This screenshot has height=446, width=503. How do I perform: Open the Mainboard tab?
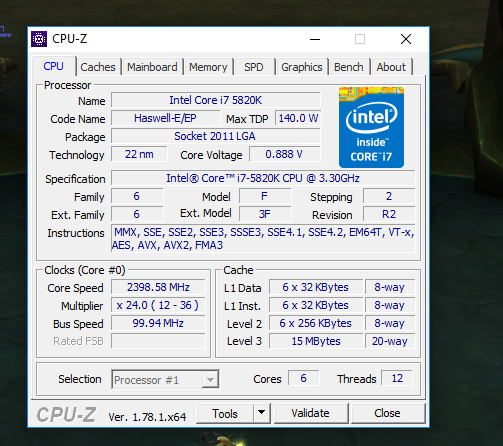[152, 67]
